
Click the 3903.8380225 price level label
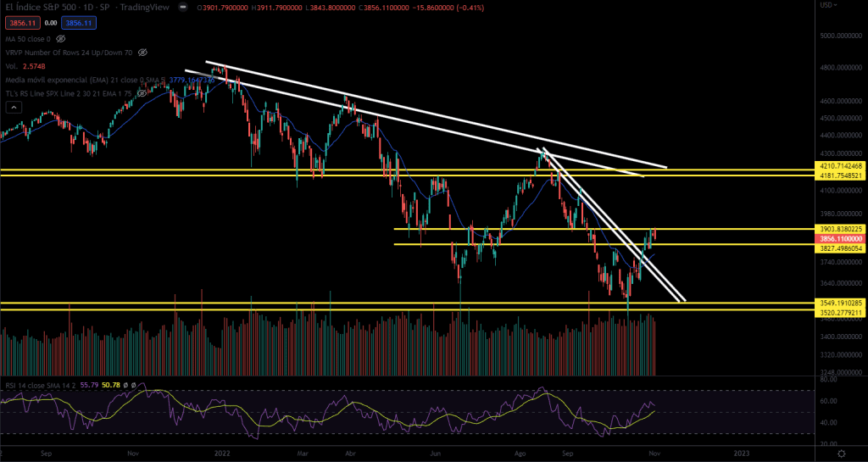(x=842, y=229)
